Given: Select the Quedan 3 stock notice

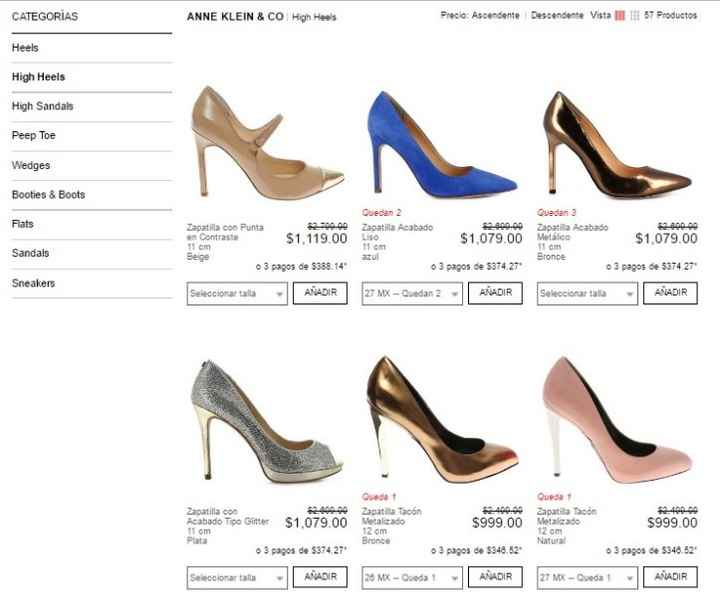Looking at the screenshot, I should [557, 213].
